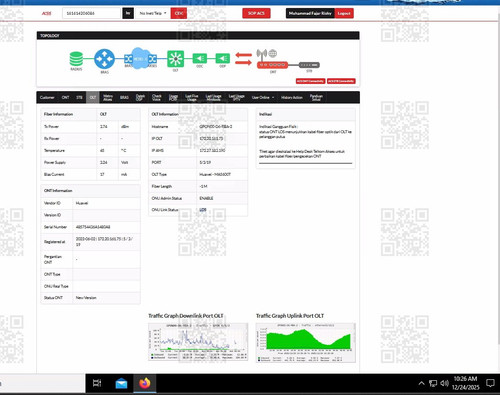Click the ACS STB Connectivity button
Image resolution: width=500 pixels, height=395 pixels.
341,81
